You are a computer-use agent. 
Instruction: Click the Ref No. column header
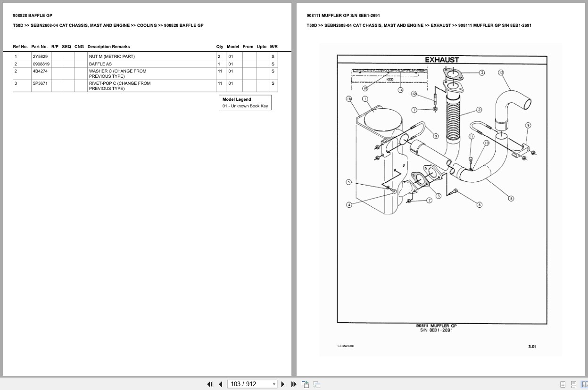pos(20,47)
